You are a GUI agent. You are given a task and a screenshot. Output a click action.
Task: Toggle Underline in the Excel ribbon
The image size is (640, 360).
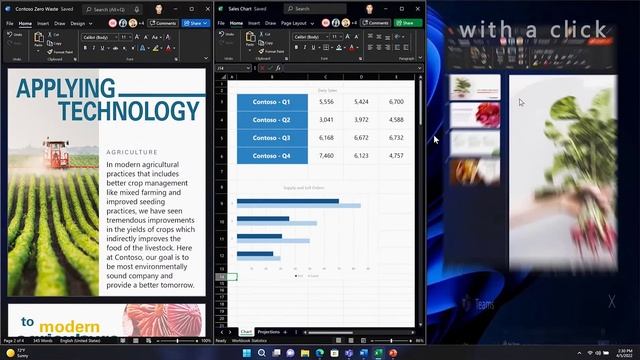[313, 48]
